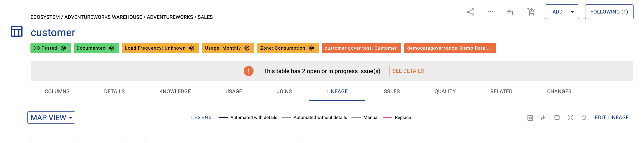Viewport: 644px width, 143px height.
Task: Open the QUALITY tab
Action: point(445,91)
